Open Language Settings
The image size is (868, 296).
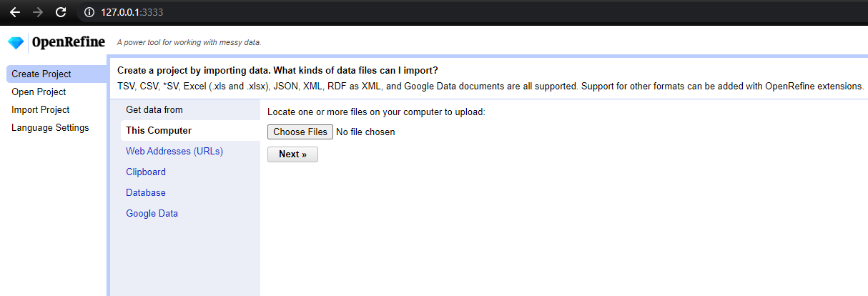50,128
